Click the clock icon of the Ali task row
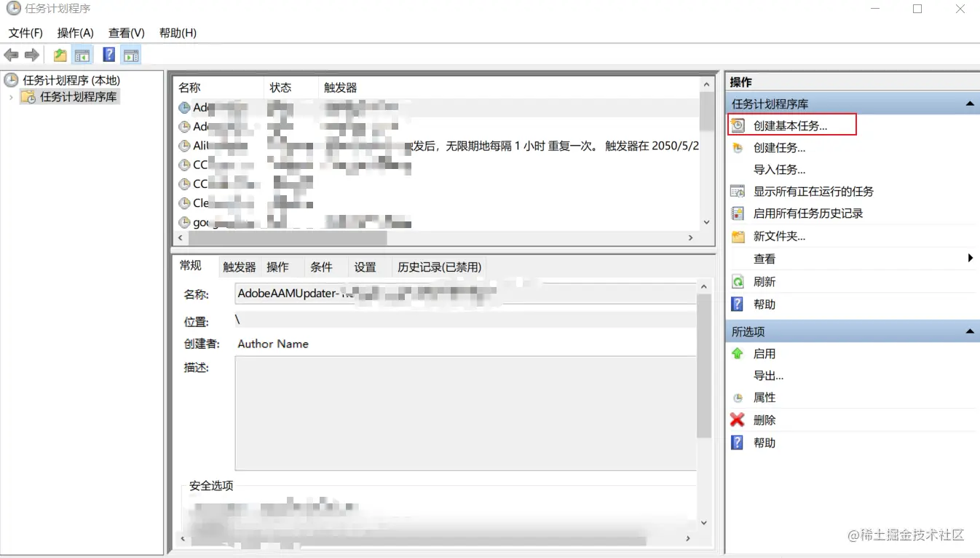This screenshot has width=980, height=558. click(184, 146)
